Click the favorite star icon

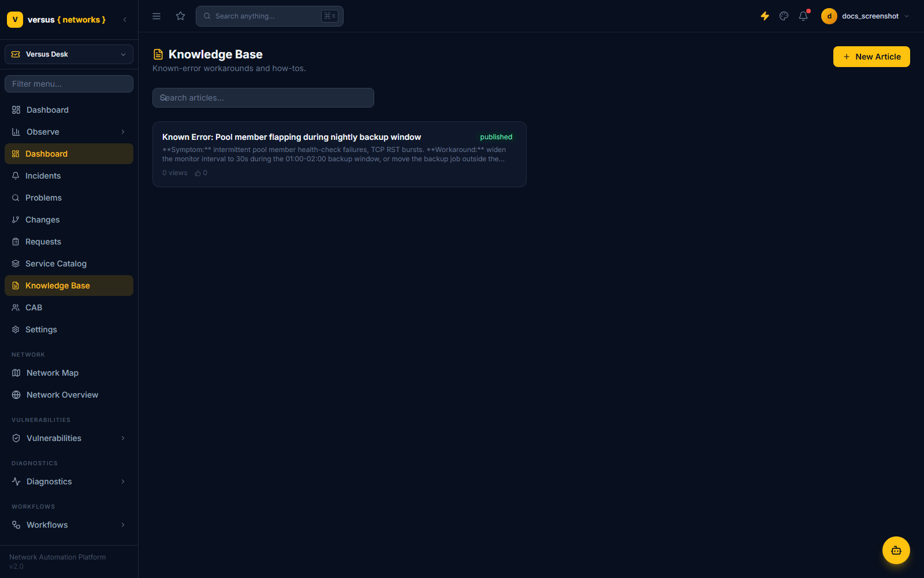point(180,16)
